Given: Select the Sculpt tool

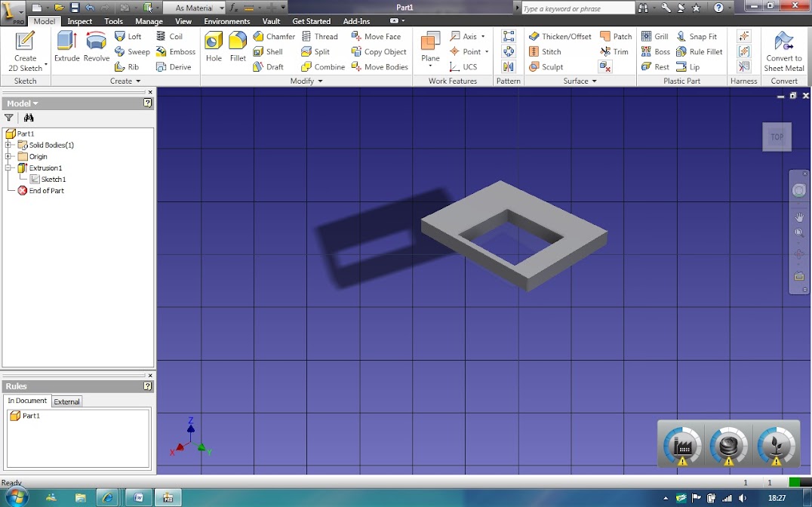Looking at the screenshot, I should pos(546,67).
